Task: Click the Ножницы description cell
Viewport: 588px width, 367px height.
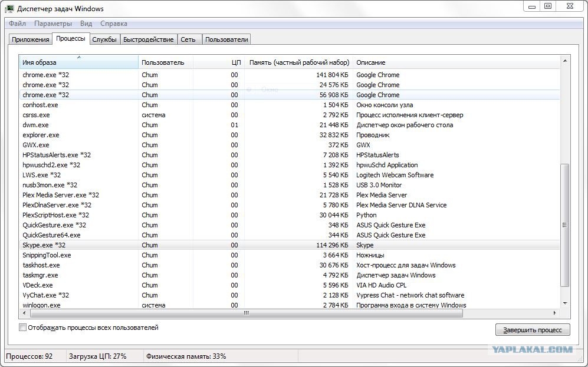Action: tap(370, 255)
